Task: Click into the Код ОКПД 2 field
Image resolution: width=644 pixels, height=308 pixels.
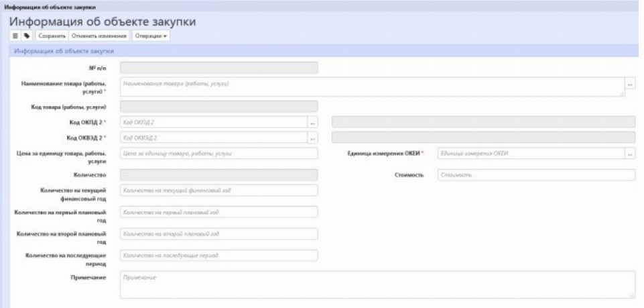Action: [x=213, y=122]
